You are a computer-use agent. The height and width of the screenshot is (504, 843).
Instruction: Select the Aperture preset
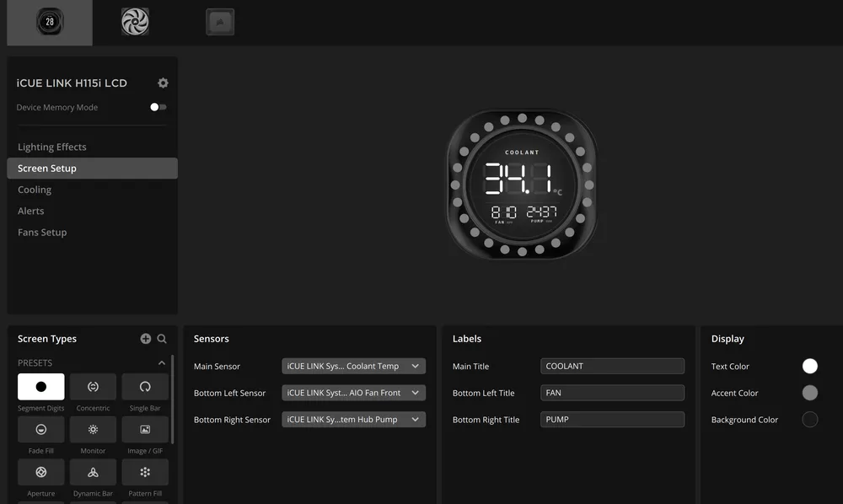pyautogui.click(x=40, y=472)
